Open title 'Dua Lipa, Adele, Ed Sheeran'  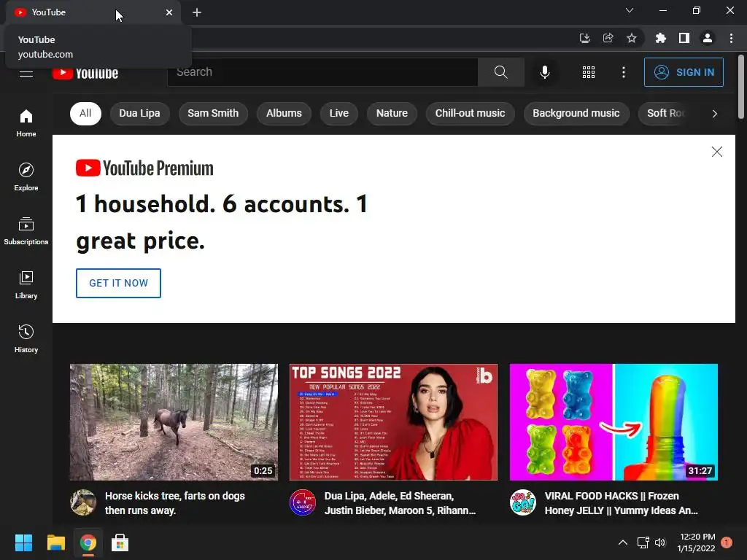coord(400,503)
